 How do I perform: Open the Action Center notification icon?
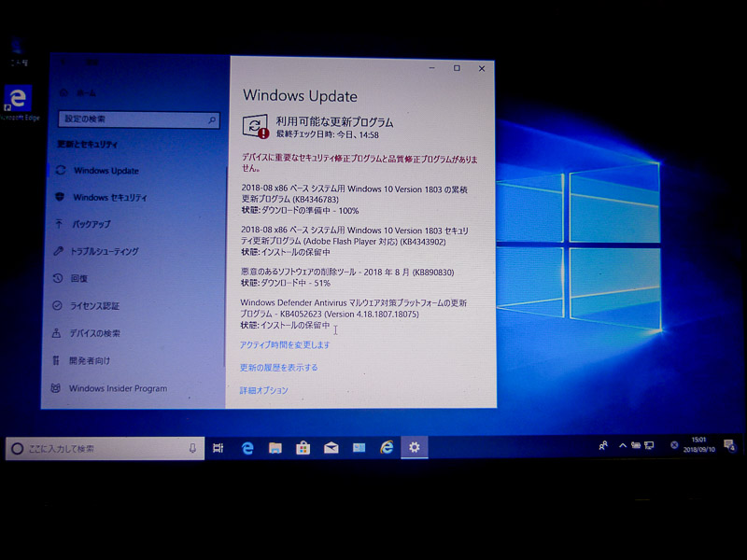729,446
